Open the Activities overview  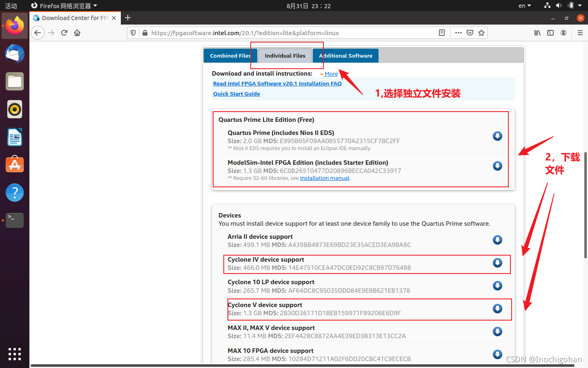[11, 6]
